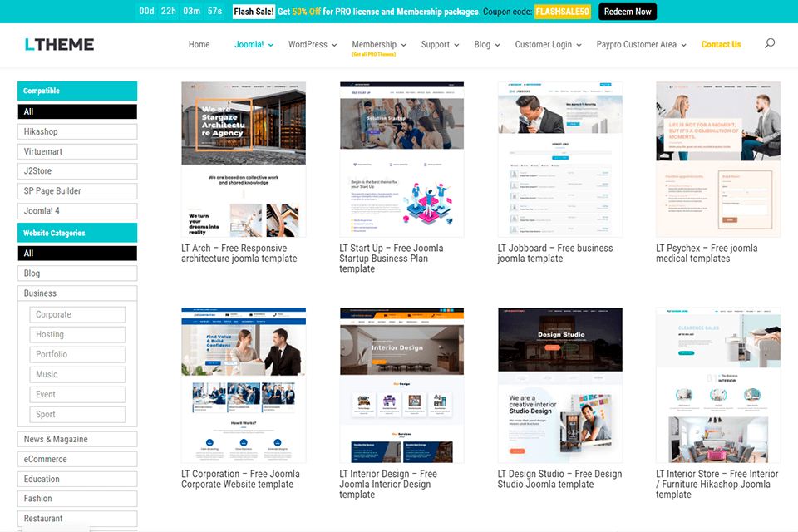798x532 pixels.
Task: Filter by eCommerce category
Action: (x=77, y=459)
